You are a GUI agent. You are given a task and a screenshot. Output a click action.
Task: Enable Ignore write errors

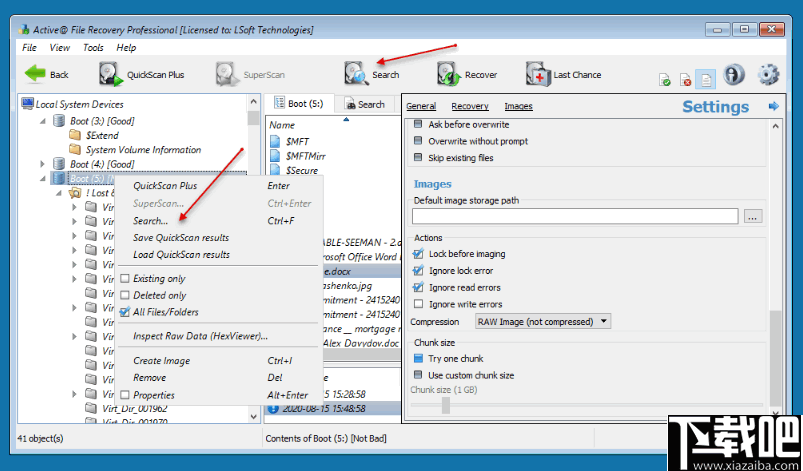click(x=419, y=304)
